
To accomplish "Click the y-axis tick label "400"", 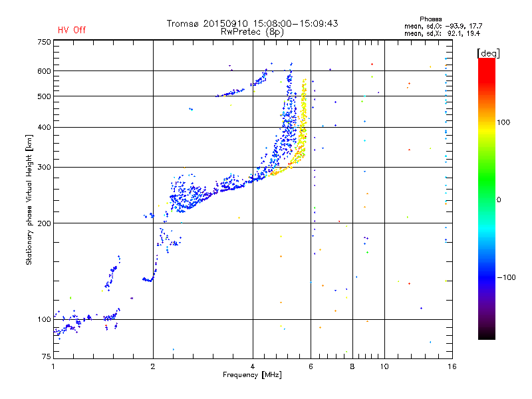I will pyautogui.click(x=44, y=128).
